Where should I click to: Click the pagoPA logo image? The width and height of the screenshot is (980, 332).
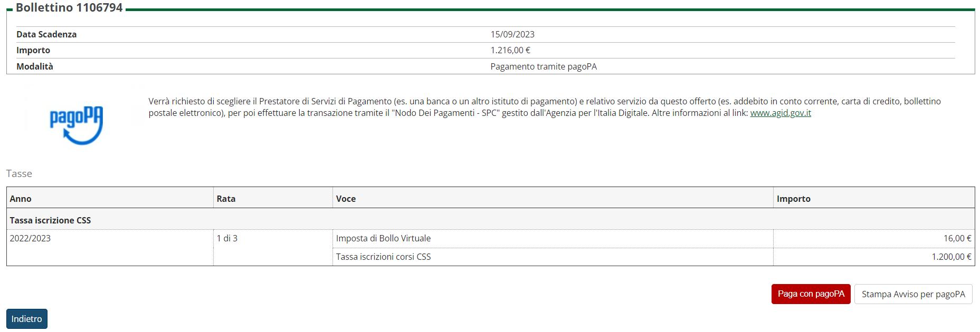[x=76, y=125]
